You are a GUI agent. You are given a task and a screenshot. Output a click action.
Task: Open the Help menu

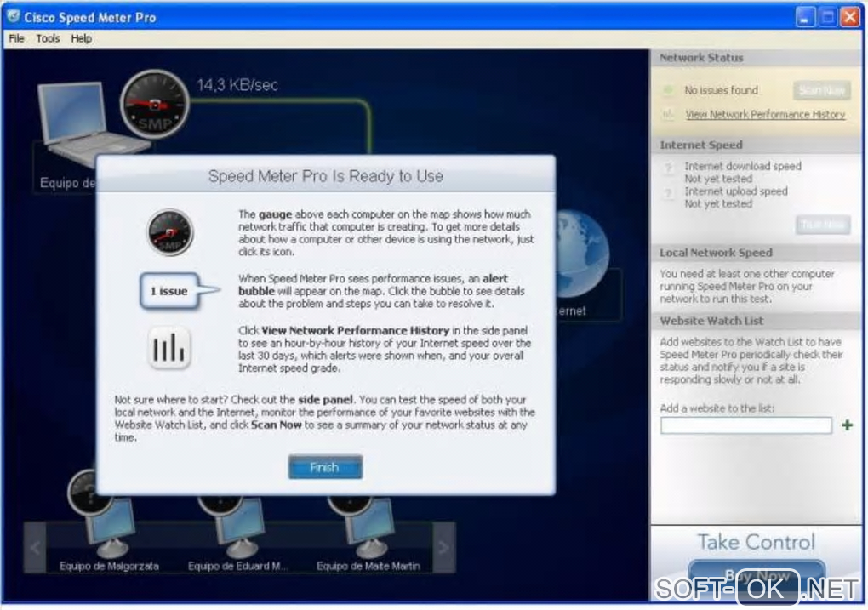(81, 38)
